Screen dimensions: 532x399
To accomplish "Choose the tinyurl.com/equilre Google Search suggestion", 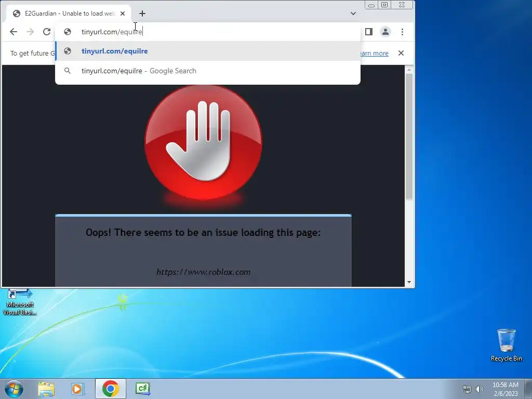I will pos(208,71).
